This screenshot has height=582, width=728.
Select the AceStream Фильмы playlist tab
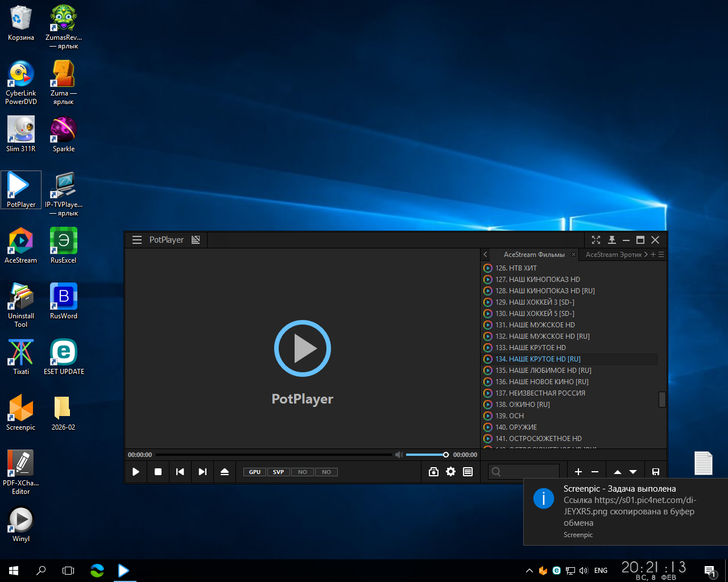coord(533,255)
